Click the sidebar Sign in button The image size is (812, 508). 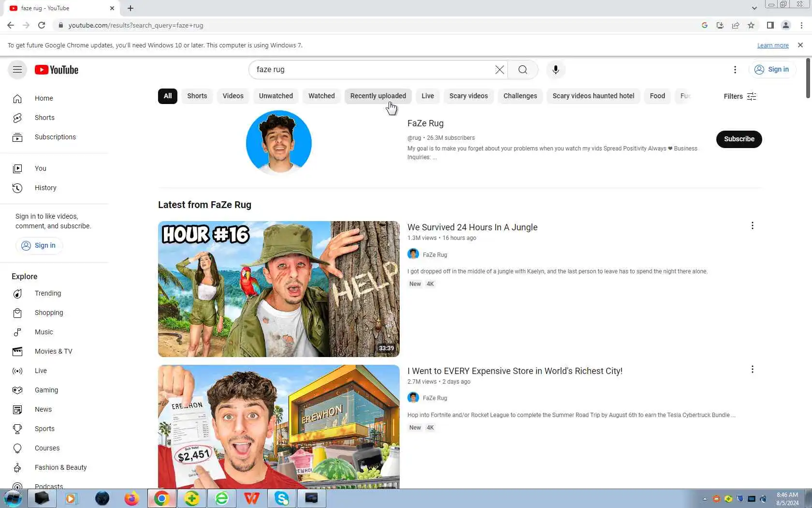(x=39, y=246)
